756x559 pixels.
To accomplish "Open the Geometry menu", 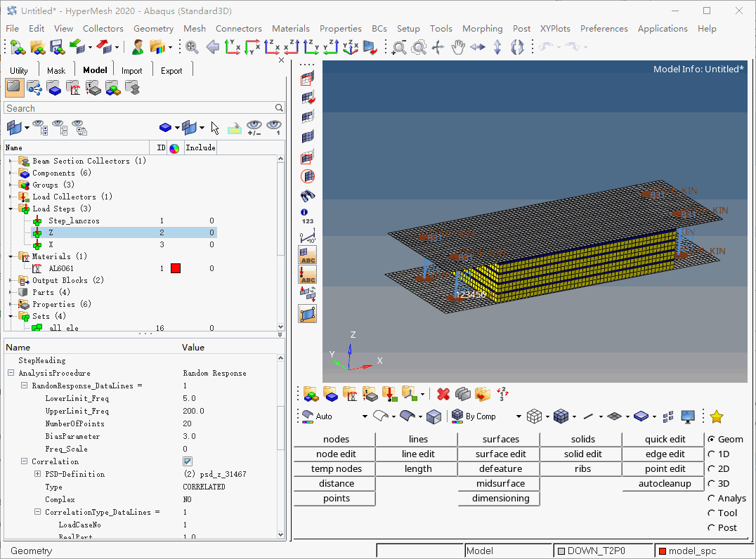I will [153, 28].
